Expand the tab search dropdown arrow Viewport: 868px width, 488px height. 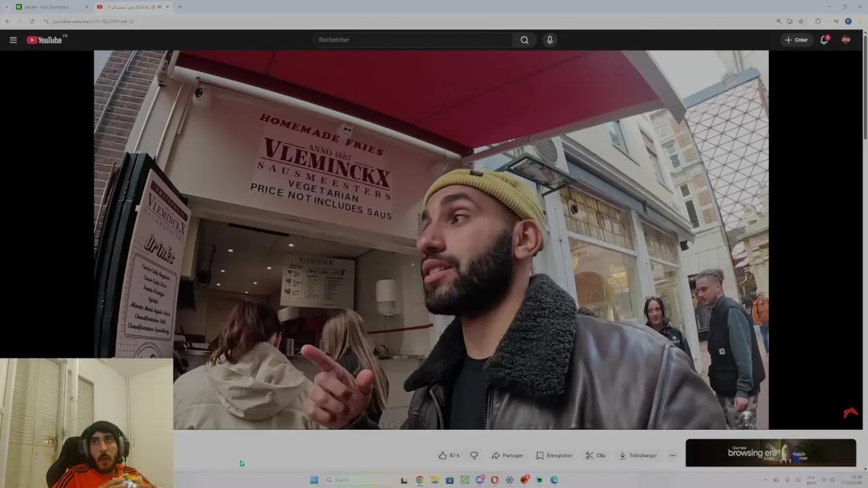click(7, 7)
